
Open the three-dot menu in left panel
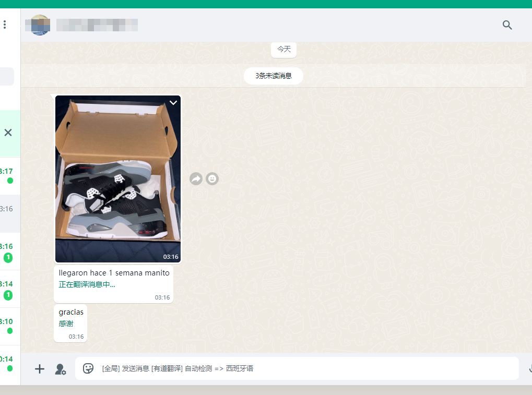click(x=5, y=25)
